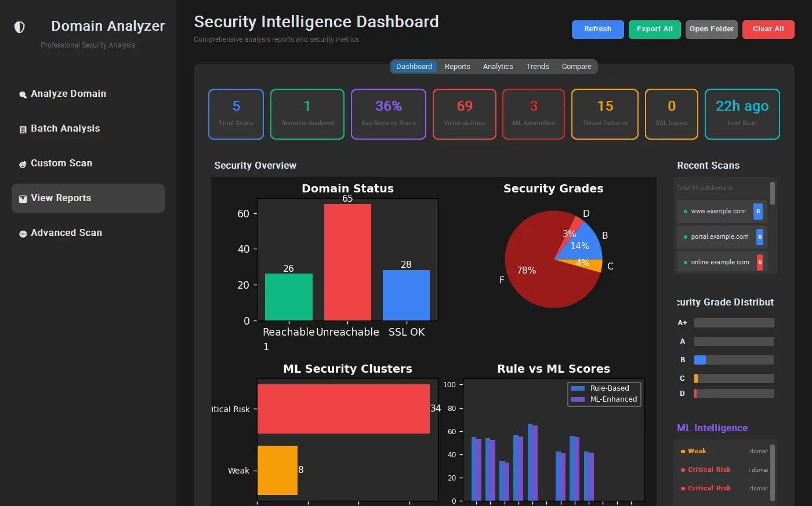Click the Refresh button
This screenshot has width=812, height=506.
pos(598,30)
